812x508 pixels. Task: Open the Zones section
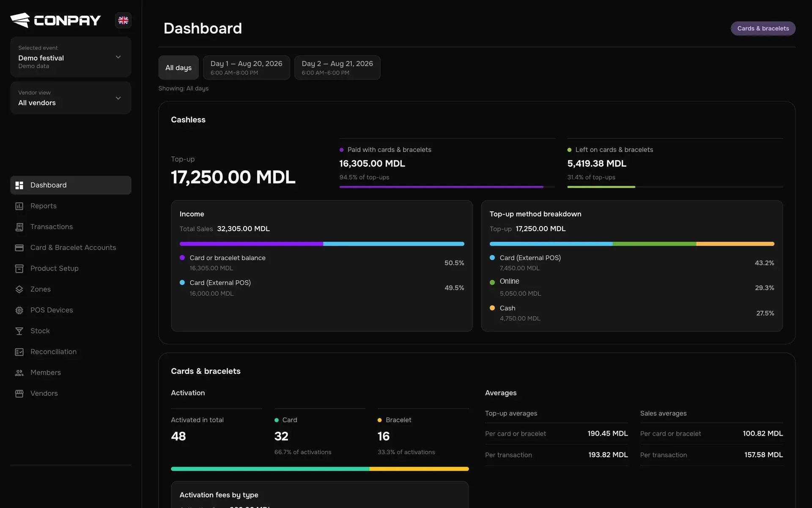71,289
